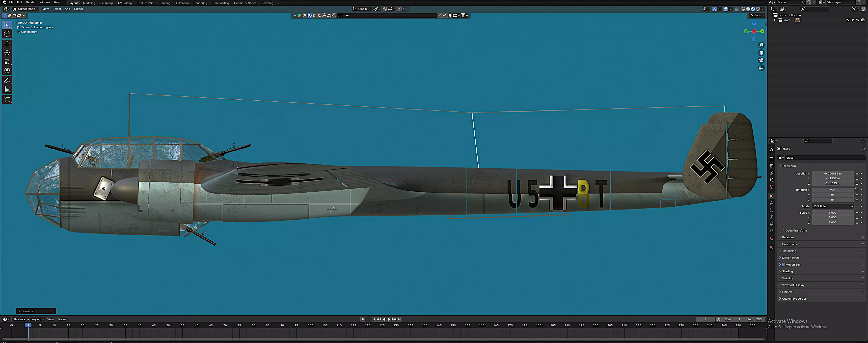Toggle the camera view button
This screenshot has width=868, height=343.
pyautogui.click(x=761, y=60)
